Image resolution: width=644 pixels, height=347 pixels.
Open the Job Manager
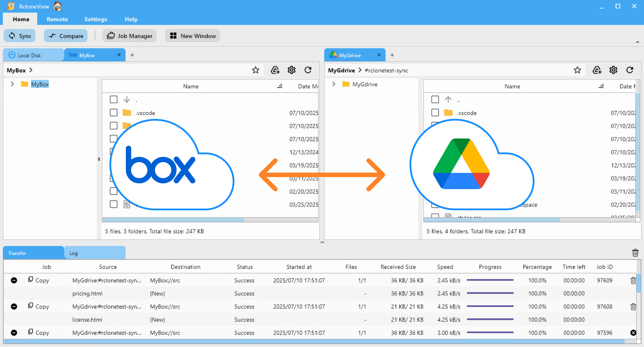129,35
